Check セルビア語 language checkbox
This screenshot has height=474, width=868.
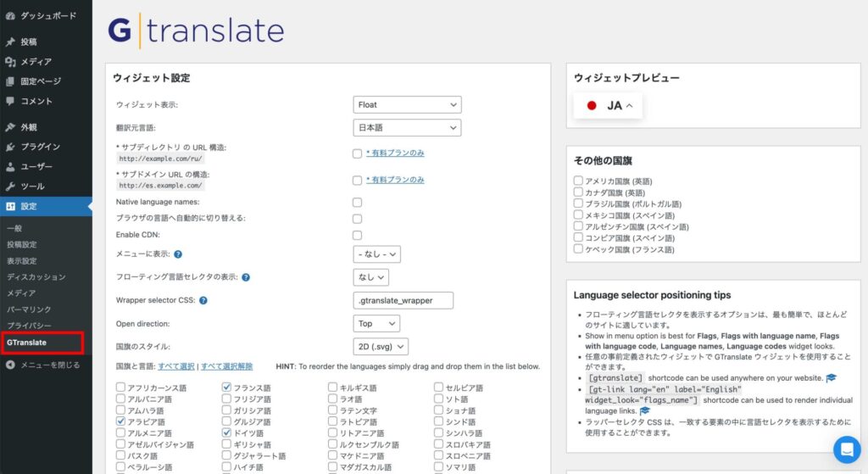tap(438, 387)
